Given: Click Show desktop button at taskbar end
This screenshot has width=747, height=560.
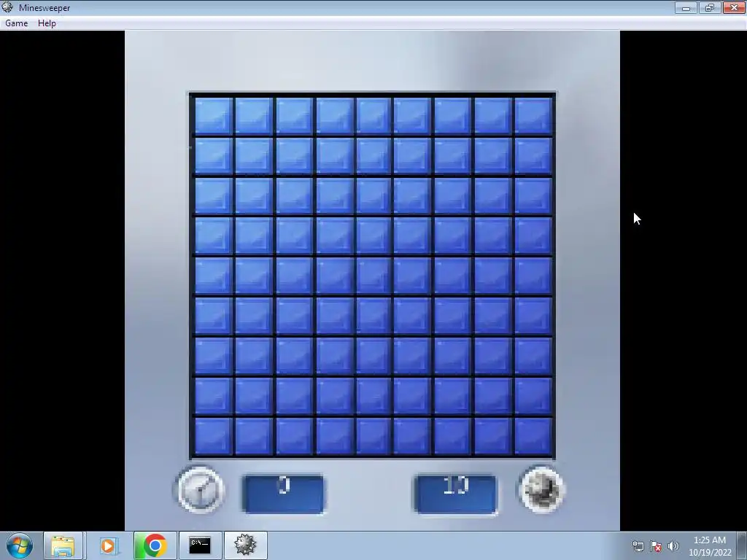Looking at the screenshot, I should tap(742, 545).
